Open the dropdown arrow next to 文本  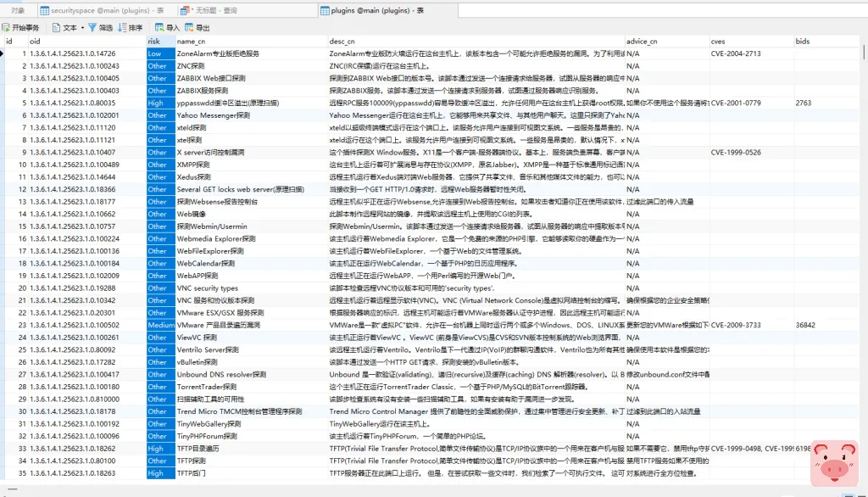82,28
